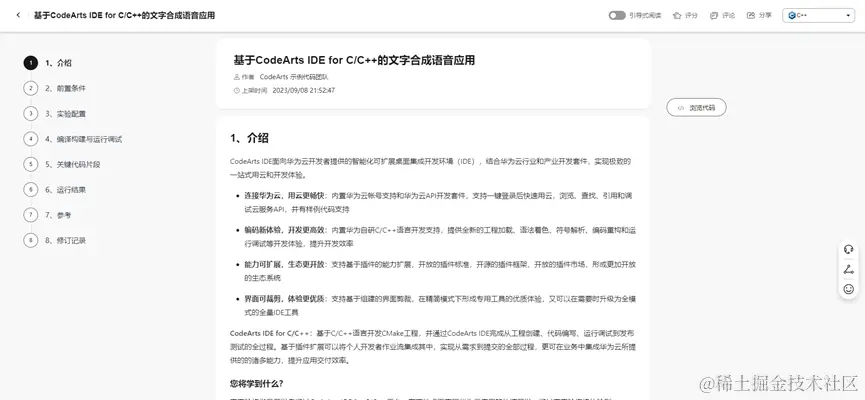Image resolution: width=865 pixels, height=400 pixels.
Task: Go back using the top-left arrow
Action: (x=18, y=15)
